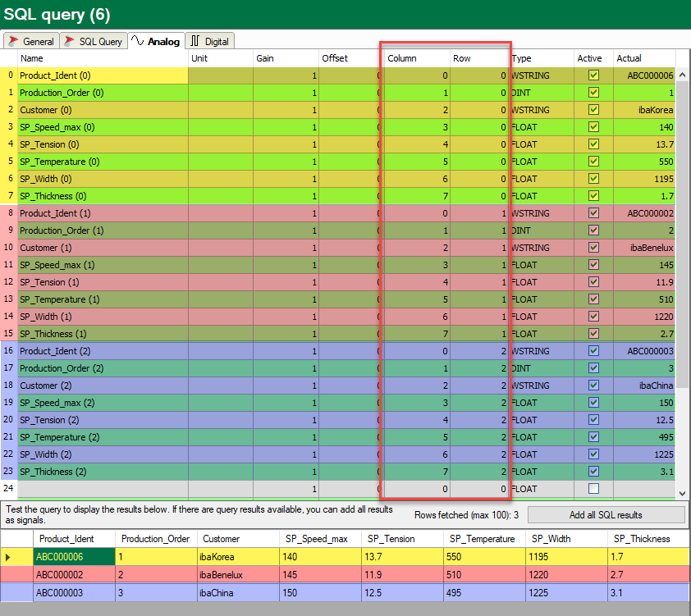Click the Type cell of SP_Speed_max (1)

click(542, 265)
